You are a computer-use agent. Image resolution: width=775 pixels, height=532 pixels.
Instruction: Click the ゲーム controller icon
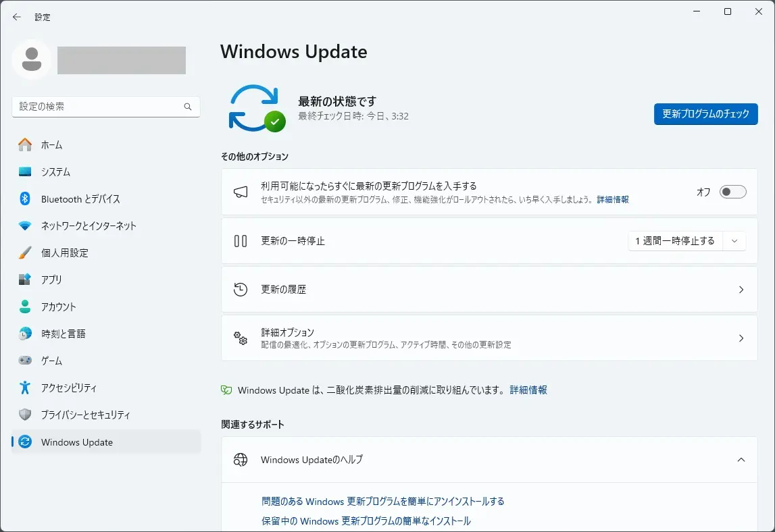25,360
